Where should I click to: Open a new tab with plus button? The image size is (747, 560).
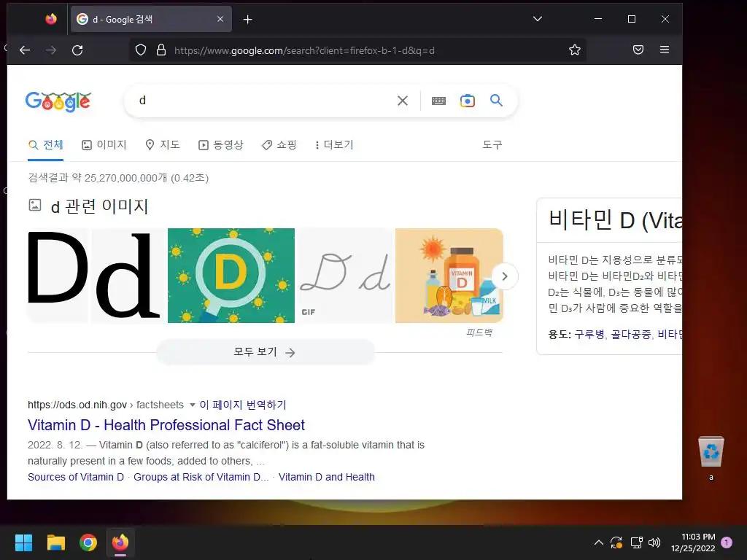coord(248,20)
